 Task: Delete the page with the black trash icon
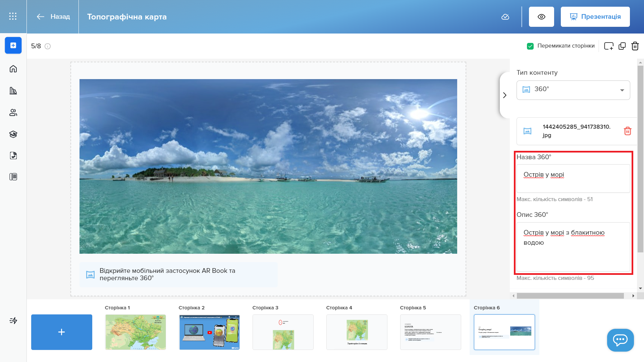point(635,46)
